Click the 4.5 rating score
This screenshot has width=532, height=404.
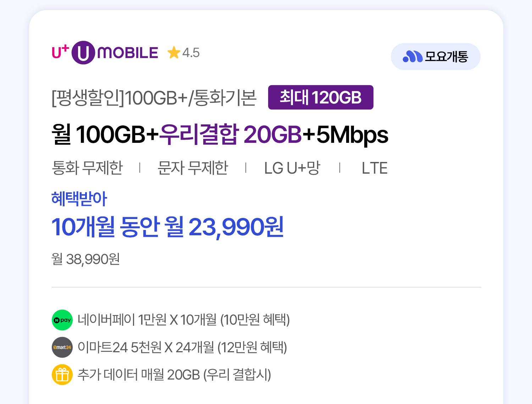[x=191, y=53]
